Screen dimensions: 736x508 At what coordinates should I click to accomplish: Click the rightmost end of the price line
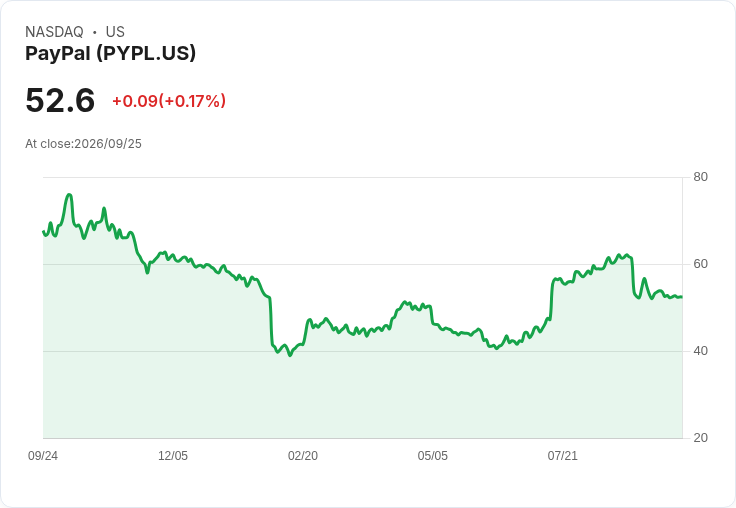tap(681, 297)
